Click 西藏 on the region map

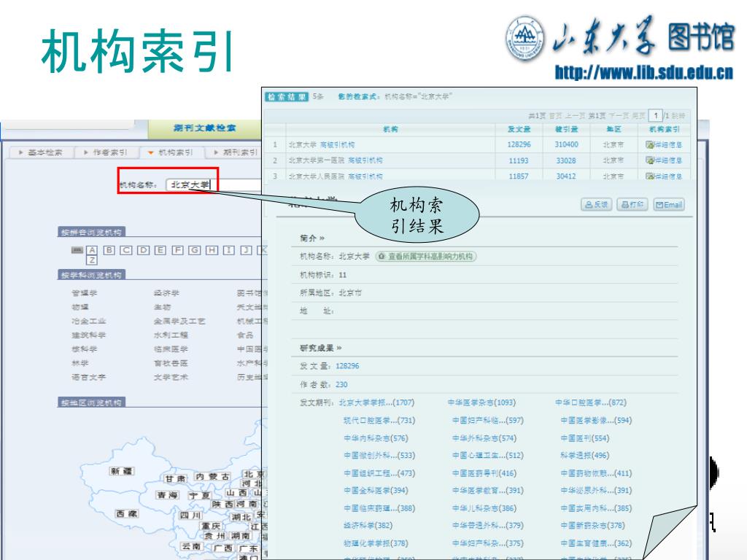pos(127,514)
